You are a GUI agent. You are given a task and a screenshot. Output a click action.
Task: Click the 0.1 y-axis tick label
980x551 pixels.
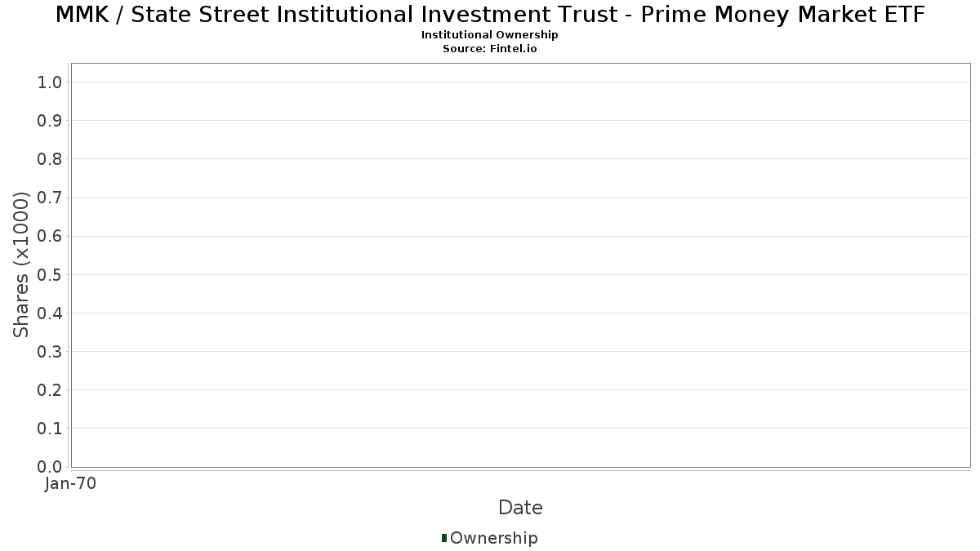[x=50, y=429]
